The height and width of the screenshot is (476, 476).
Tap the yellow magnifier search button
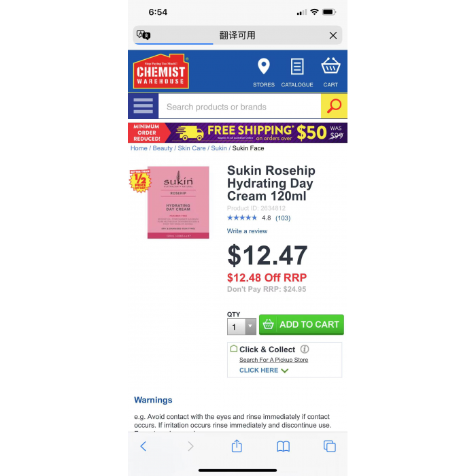coord(334,106)
